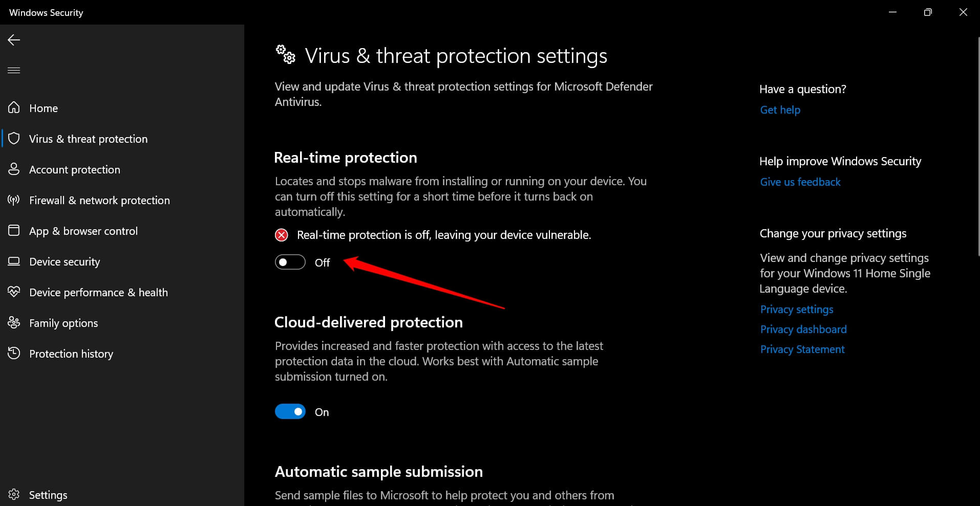Click the App & browser control icon
This screenshot has height=506, width=980.
pyautogui.click(x=14, y=231)
